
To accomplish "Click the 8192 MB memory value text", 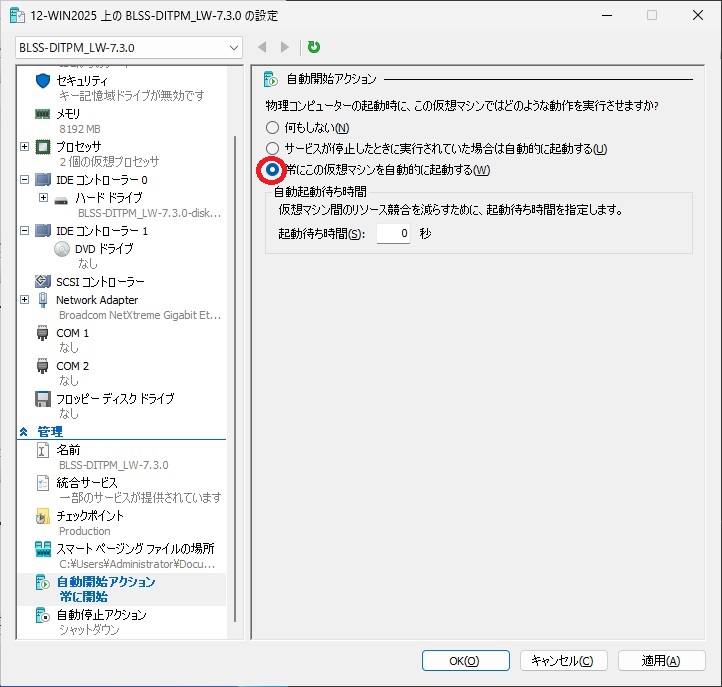I will click(x=80, y=129).
